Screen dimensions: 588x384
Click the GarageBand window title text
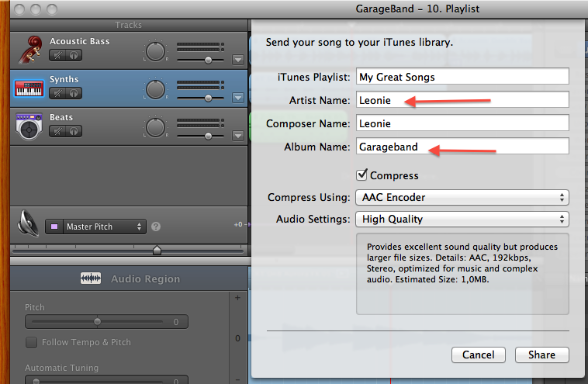[x=417, y=9]
